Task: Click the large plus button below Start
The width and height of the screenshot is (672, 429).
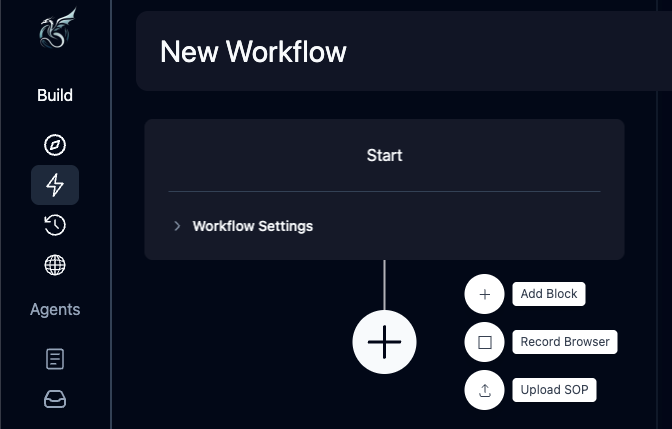Action: [384, 342]
